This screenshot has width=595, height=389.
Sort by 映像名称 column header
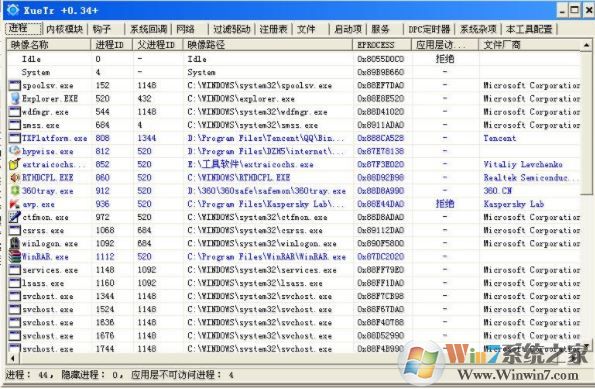(x=49, y=45)
